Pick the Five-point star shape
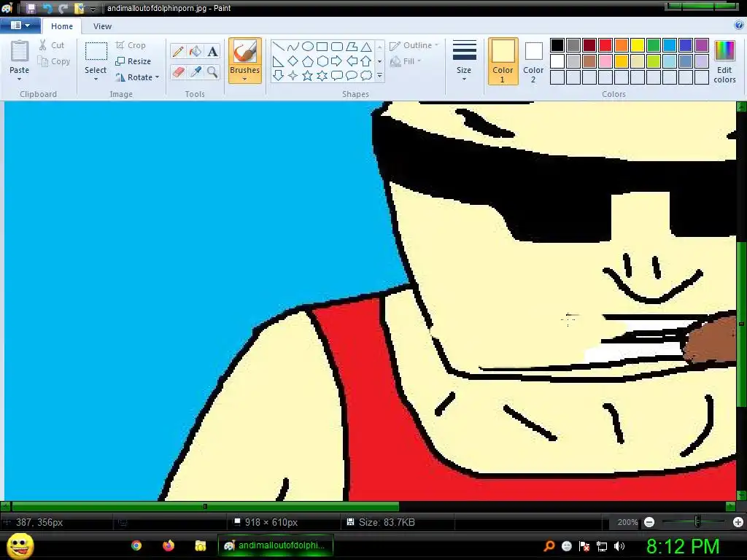This screenshot has width=747, height=560. 308,75
